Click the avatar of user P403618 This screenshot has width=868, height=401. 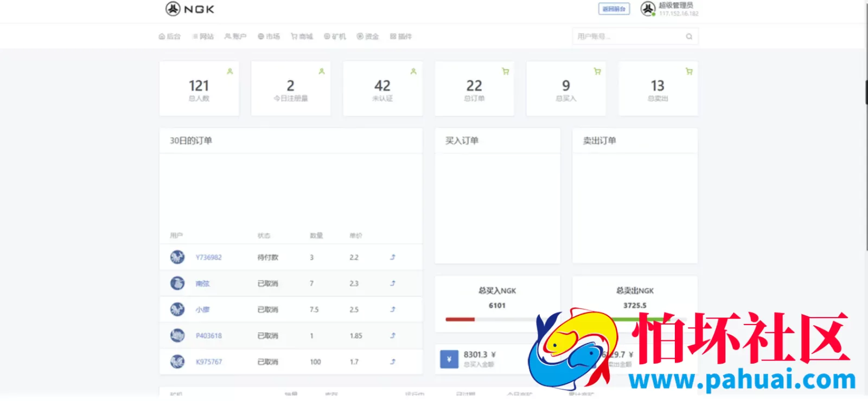[x=177, y=335]
